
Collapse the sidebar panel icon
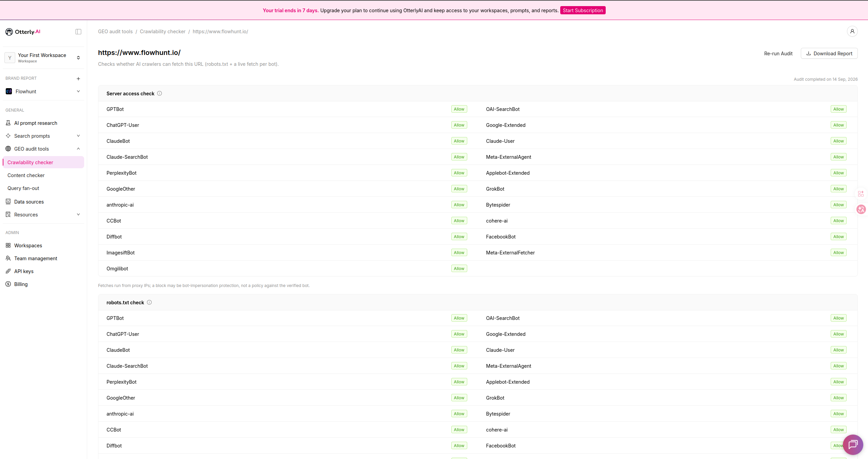click(x=78, y=32)
